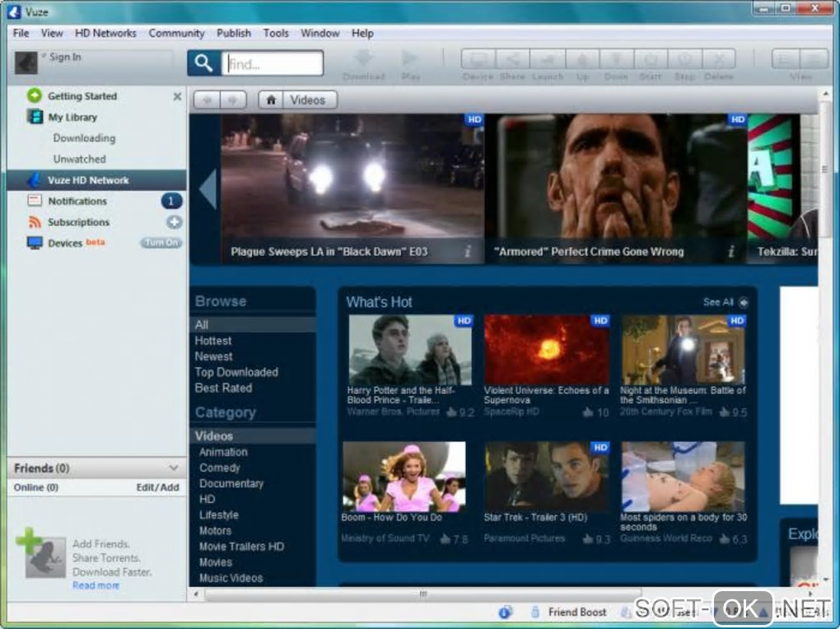Click the info icon on Black Dawn banner
The image size is (840, 629).
pos(468,252)
